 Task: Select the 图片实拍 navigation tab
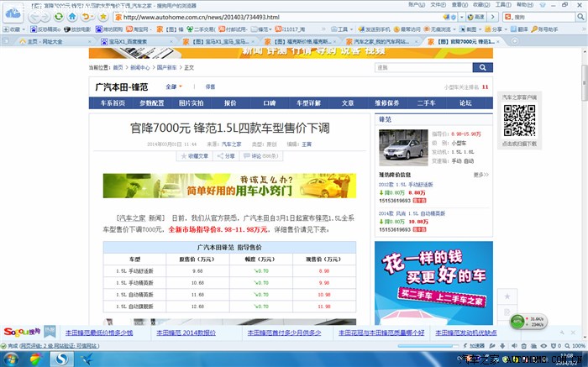(x=191, y=103)
